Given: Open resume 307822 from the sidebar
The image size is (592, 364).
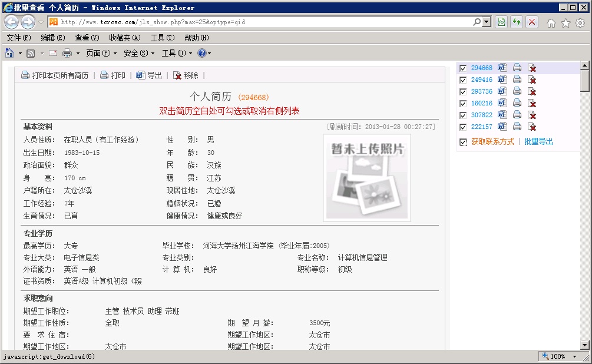Looking at the screenshot, I should (483, 114).
